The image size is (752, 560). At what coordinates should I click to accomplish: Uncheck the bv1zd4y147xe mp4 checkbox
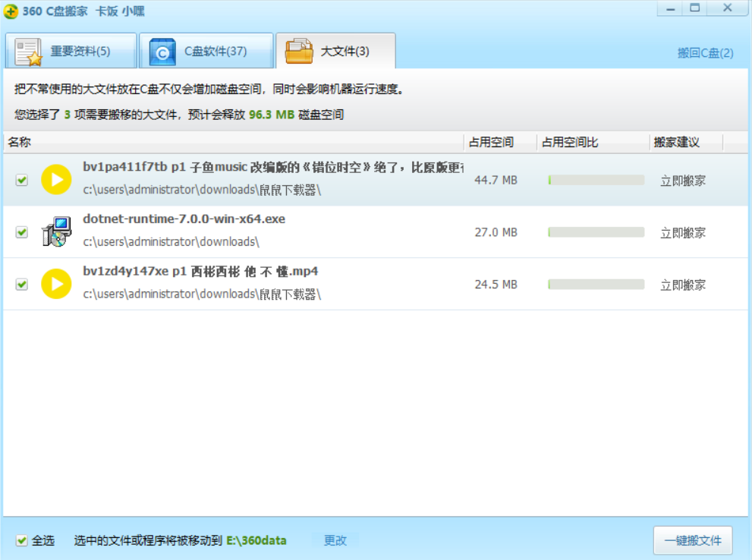21,285
